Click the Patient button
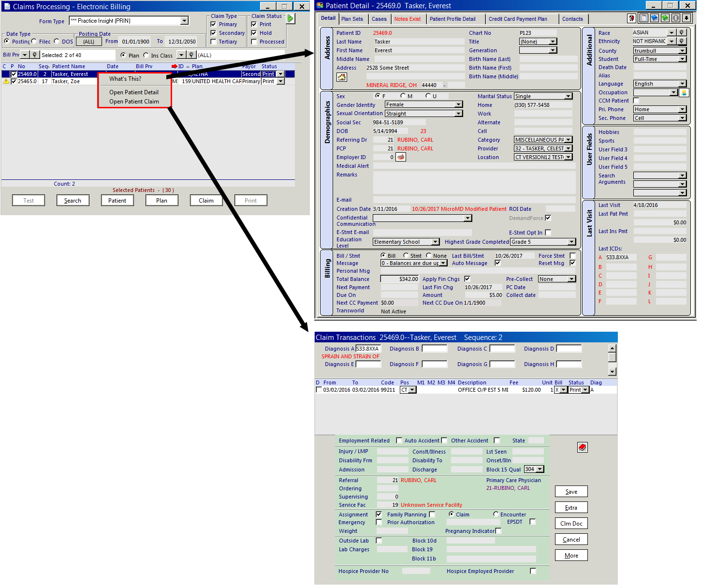The image size is (701, 588). [x=117, y=200]
